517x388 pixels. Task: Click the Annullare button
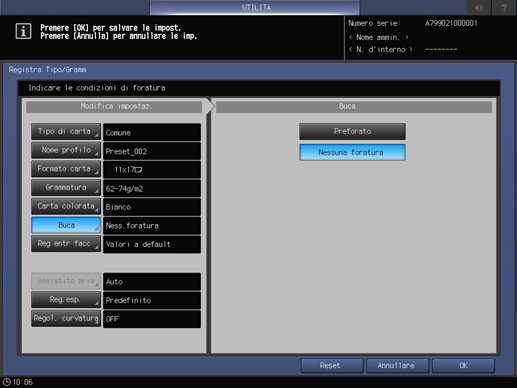click(x=397, y=366)
